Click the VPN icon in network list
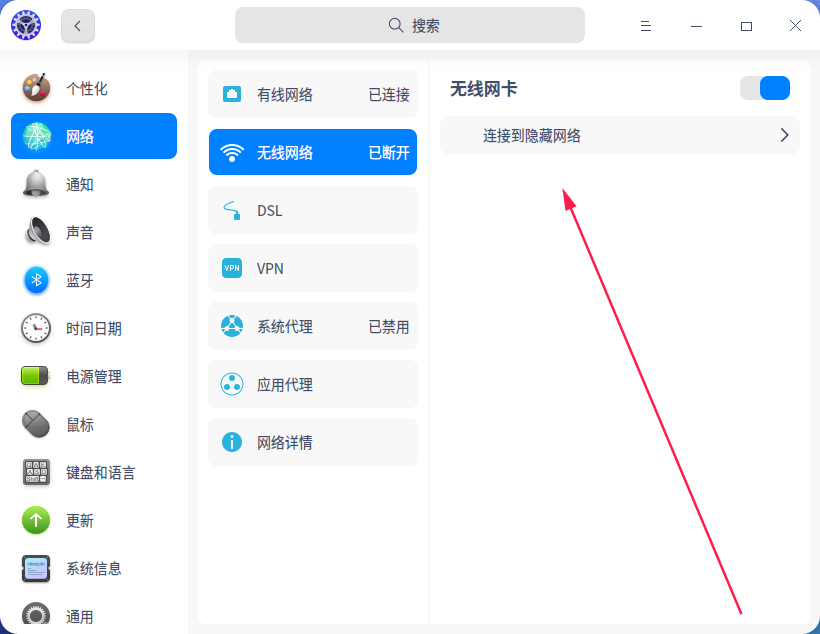Viewport: 820px width, 634px height. tap(231, 268)
